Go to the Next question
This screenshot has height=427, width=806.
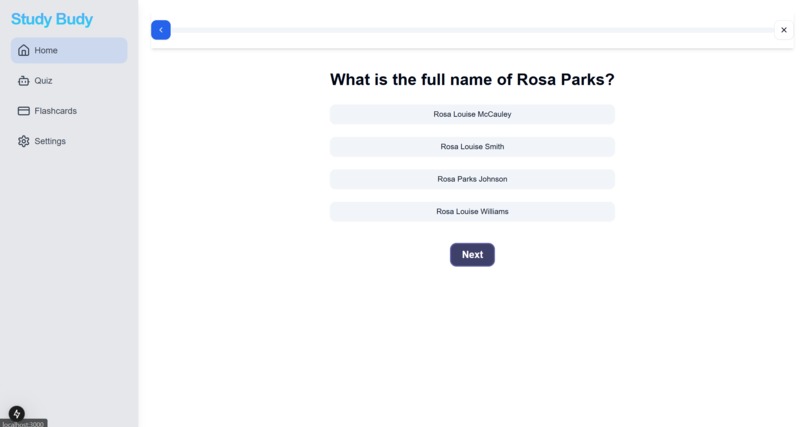(x=472, y=255)
